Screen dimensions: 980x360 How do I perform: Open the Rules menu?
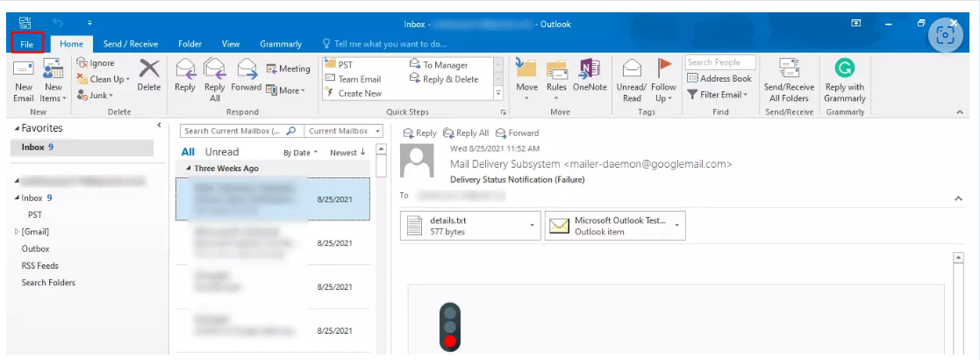click(x=556, y=80)
